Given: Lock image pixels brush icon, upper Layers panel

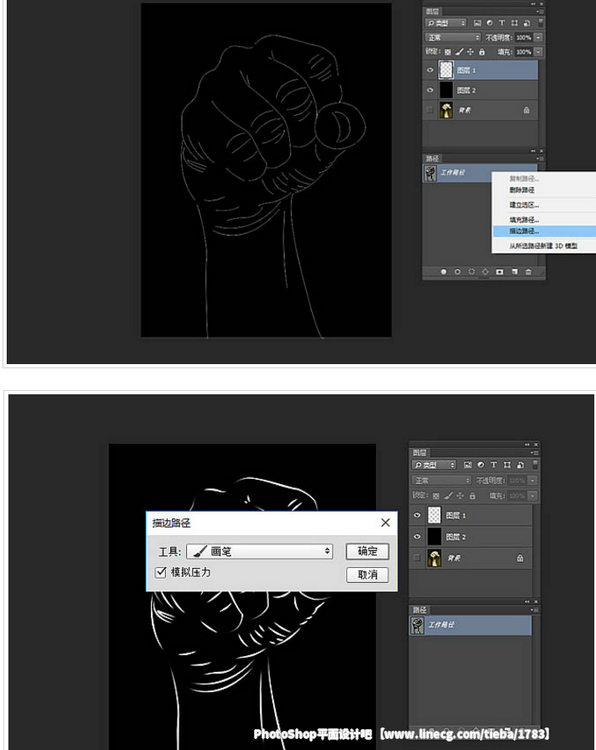Looking at the screenshot, I should pyautogui.click(x=459, y=52).
